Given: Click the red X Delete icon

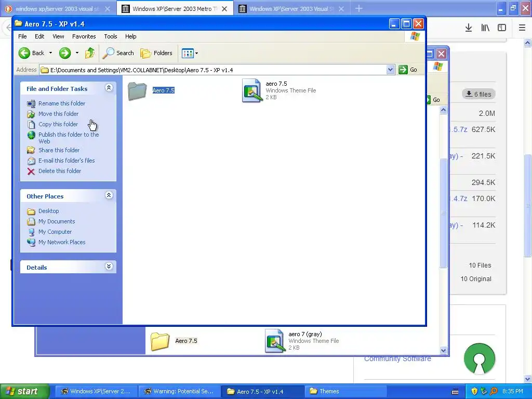Looking at the screenshot, I should click(x=31, y=171).
